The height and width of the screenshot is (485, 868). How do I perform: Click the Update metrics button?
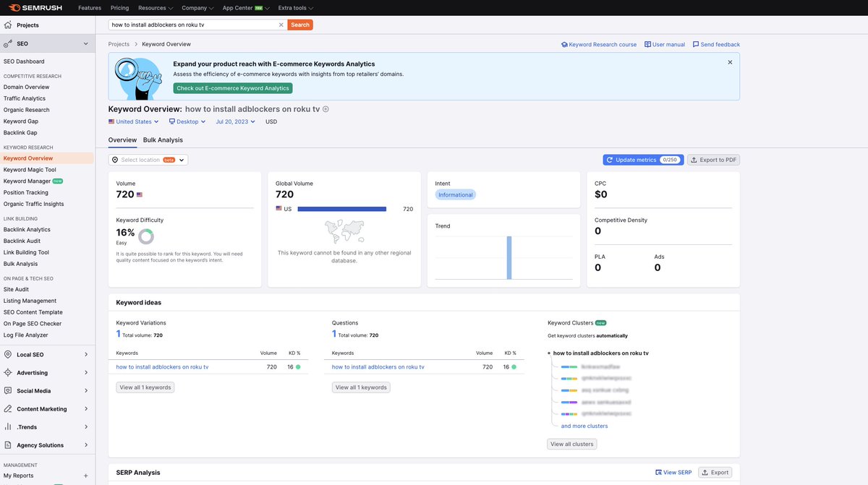[x=643, y=160]
